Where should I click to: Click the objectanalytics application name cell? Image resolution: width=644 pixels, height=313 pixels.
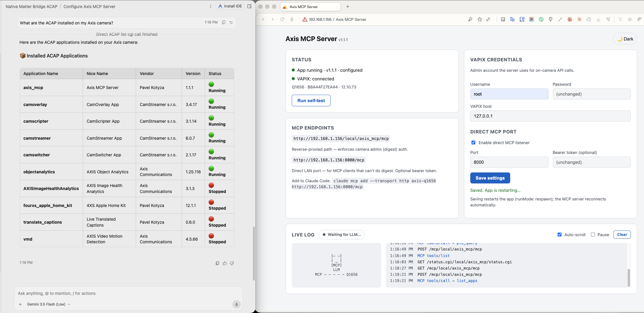click(x=51, y=172)
